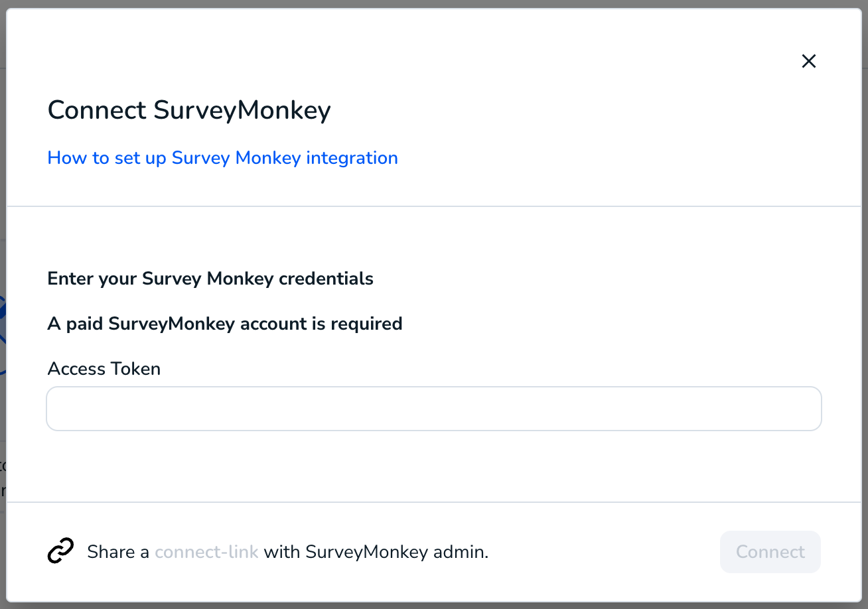The height and width of the screenshot is (609, 868).
Task: Open How to set up Survey Monkey integration
Action: 223,158
